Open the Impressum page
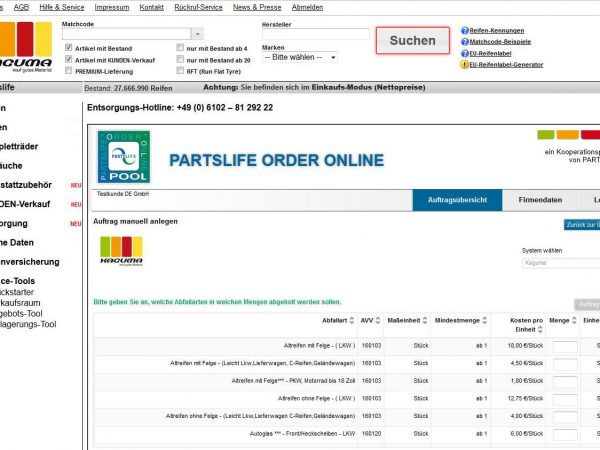Viewport: 600px width, 450px height. (x=112, y=7)
